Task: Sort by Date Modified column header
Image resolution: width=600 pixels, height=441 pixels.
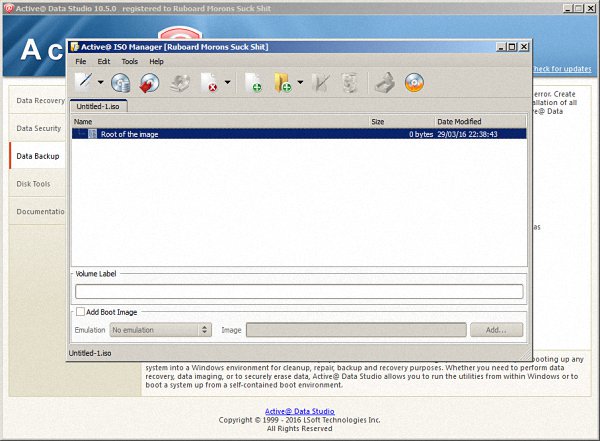Action: (x=480, y=122)
